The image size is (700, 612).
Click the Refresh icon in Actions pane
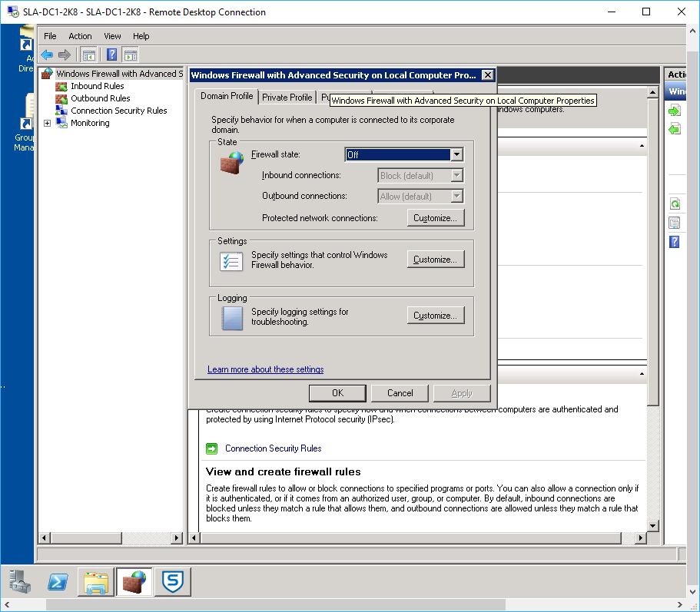click(x=675, y=204)
